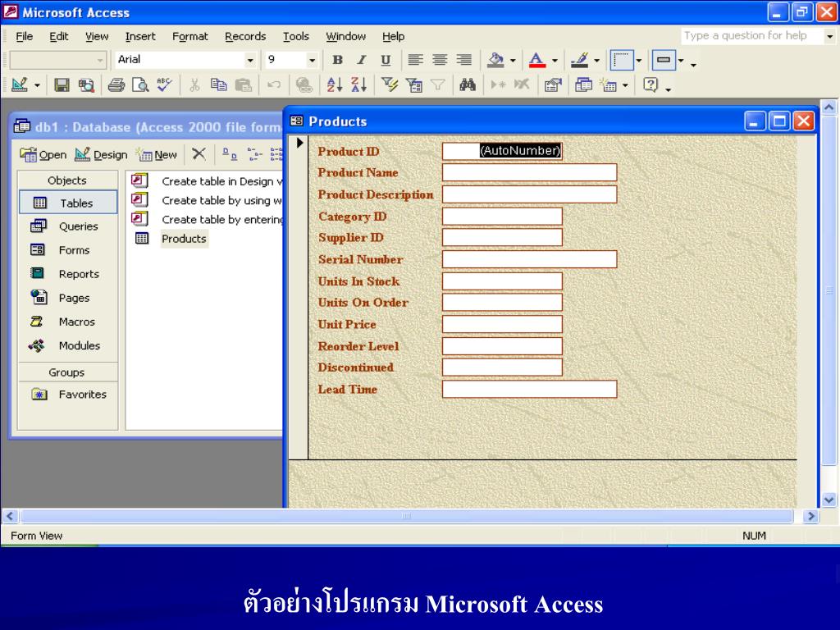Sort records Ascending A-Z
This screenshot has width=840, height=630.
click(335, 84)
